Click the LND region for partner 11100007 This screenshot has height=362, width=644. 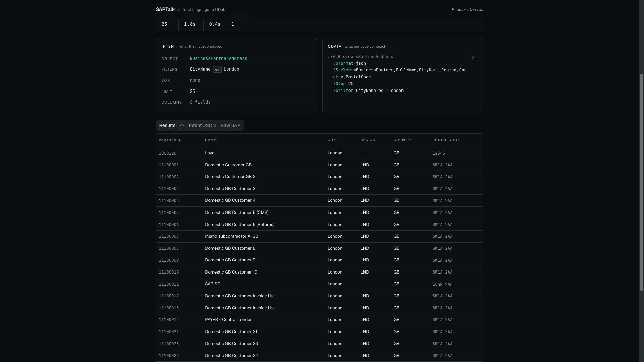pyautogui.click(x=365, y=236)
